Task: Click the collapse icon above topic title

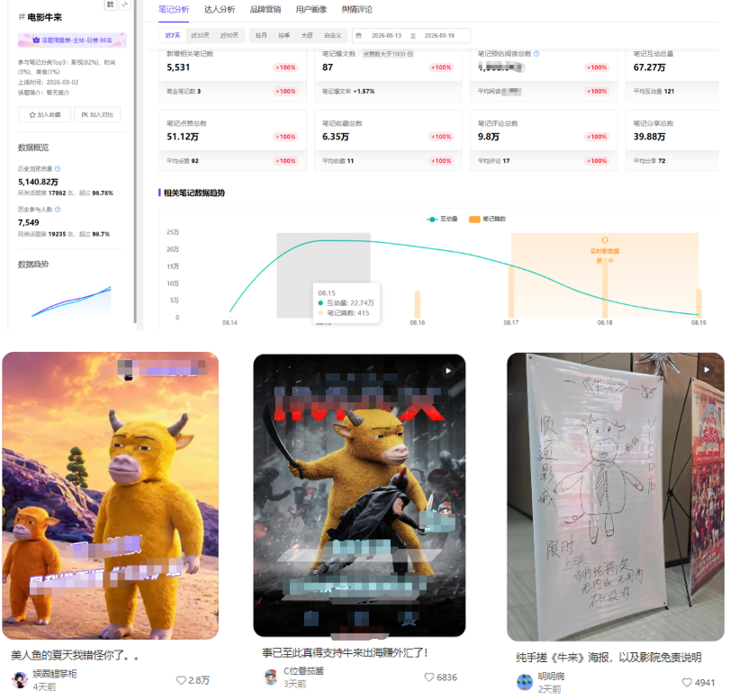Action: click(x=124, y=4)
